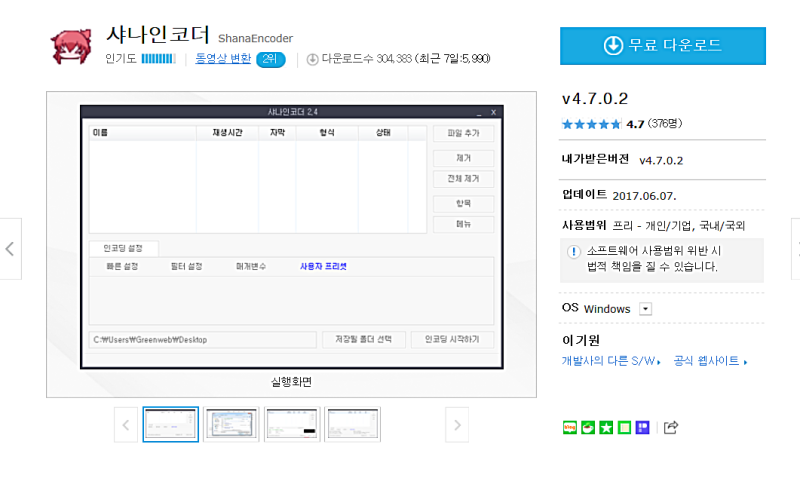The height and width of the screenshot is (484, 800).
Task: Click the 이기원 developer name
Action: coord(581,340)
